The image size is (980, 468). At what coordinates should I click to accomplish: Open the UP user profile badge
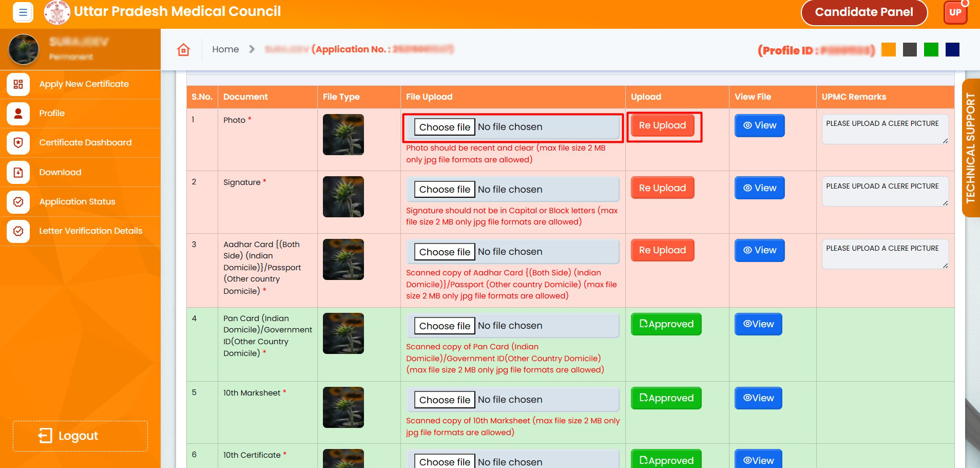coord(955,12)
